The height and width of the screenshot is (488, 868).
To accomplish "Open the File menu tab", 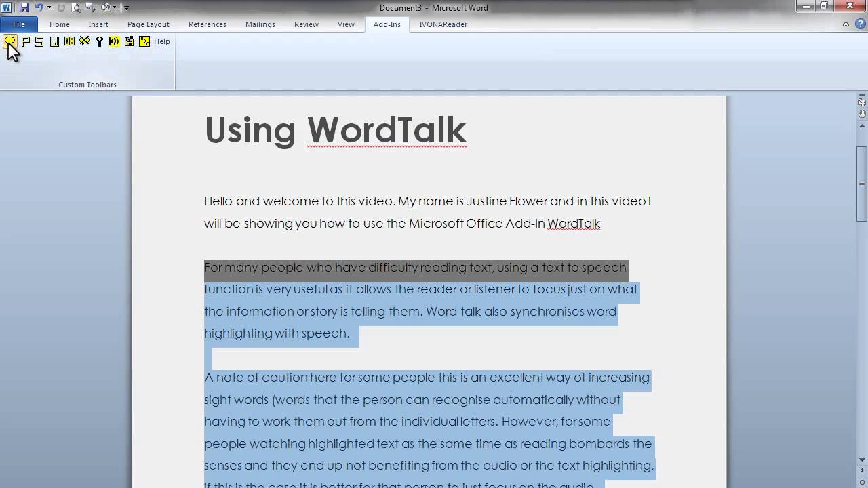I will [x=19, y=24].
